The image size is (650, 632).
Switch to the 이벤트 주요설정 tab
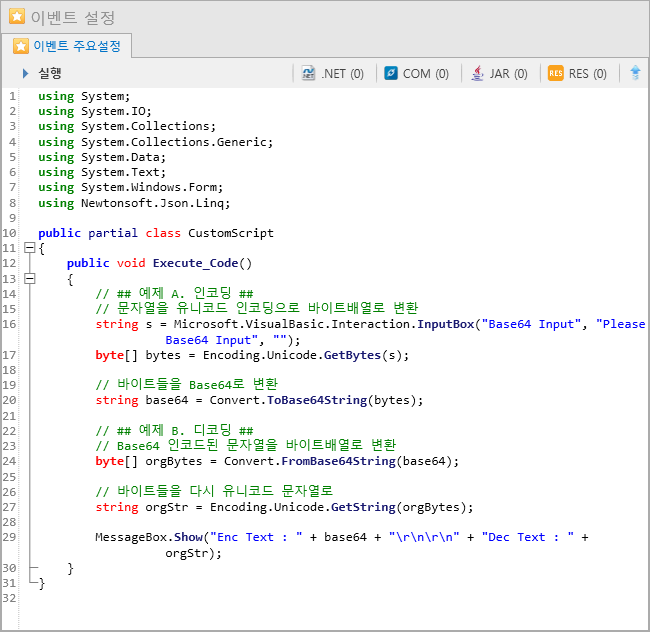(x=67, y=46)
